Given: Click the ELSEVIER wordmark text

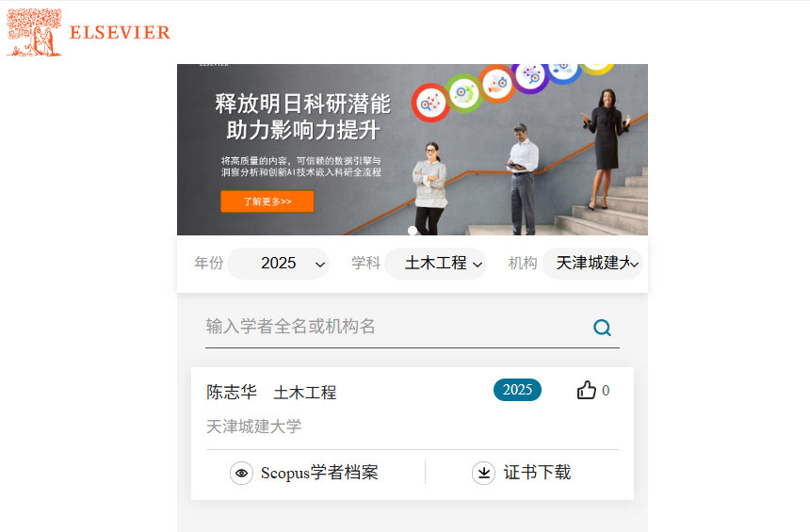Looking at the screenshot, I should click(120, 33).
